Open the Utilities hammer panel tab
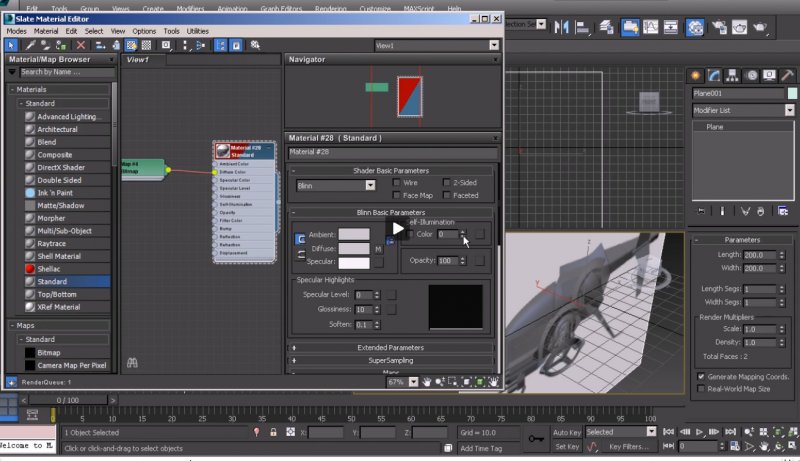 tap(787, 76)
